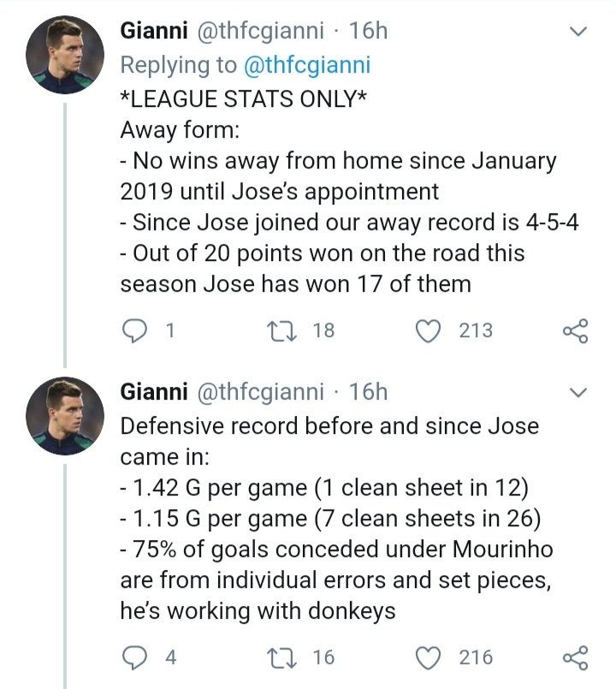Screen dimensions: 616x689
Task: Reply to the defensive record tweet
Action: [135, 657]
